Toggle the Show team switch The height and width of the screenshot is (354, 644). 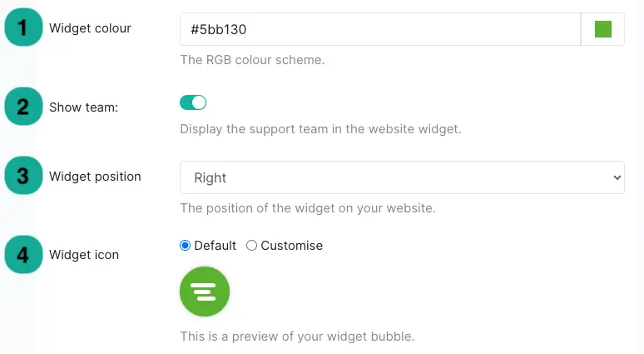pos(193,102)
